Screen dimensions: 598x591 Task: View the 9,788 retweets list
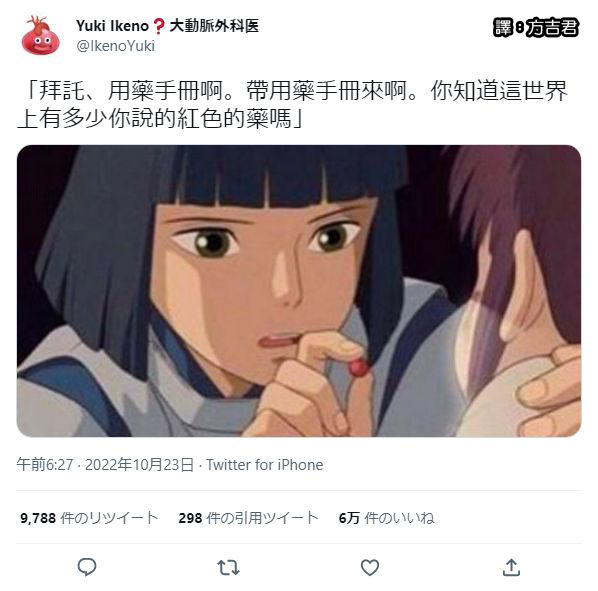click(x=89, y=518)
